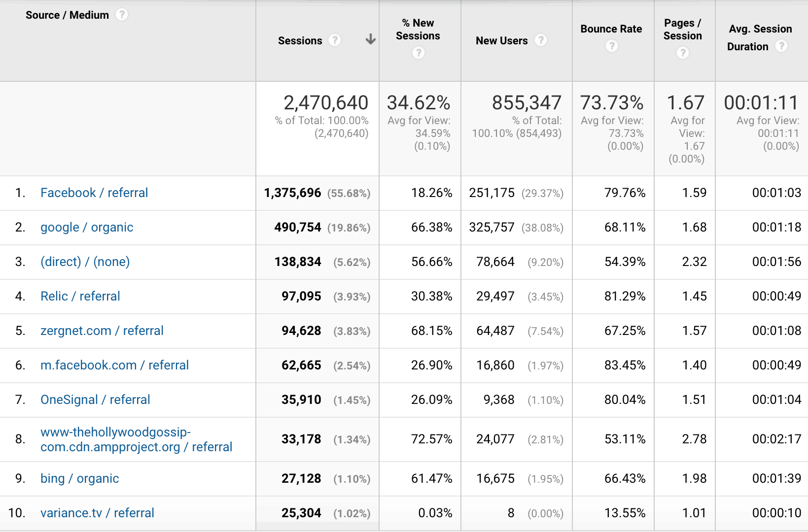The image size is (808, 532).
Task: Click the descending sort arrow on Sessions
Action: 370,39
